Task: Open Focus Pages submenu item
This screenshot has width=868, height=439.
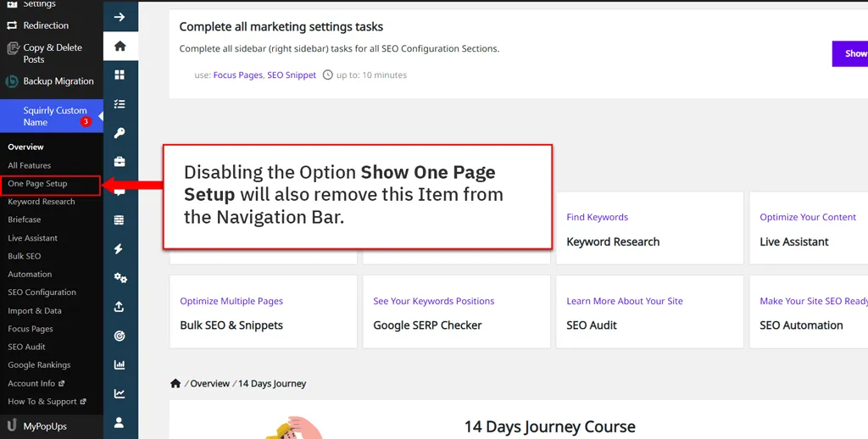Action: 31,328
